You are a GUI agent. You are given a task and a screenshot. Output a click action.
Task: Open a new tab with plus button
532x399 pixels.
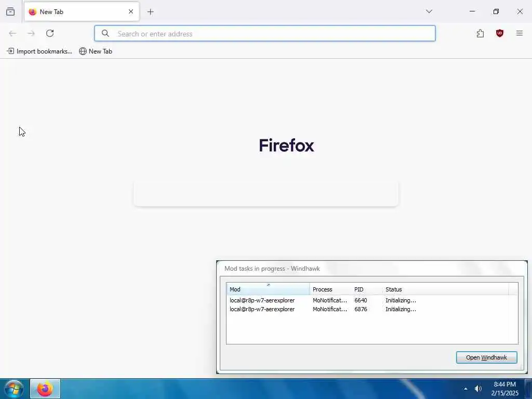coord(151,12)
